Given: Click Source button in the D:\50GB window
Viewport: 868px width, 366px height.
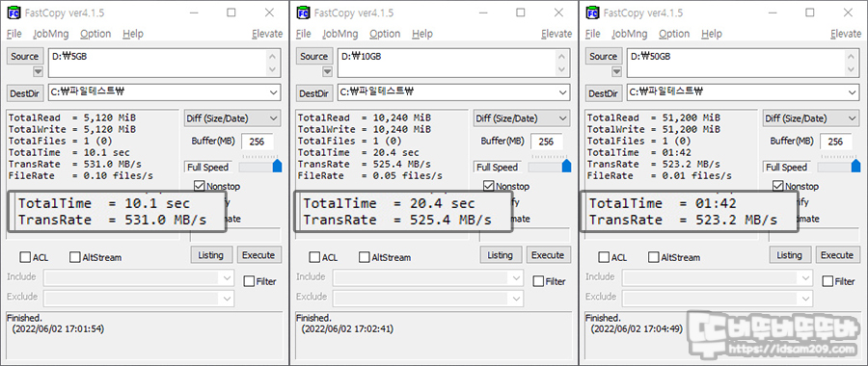Looking at the screenshot, I should click(x=604, y=57).
